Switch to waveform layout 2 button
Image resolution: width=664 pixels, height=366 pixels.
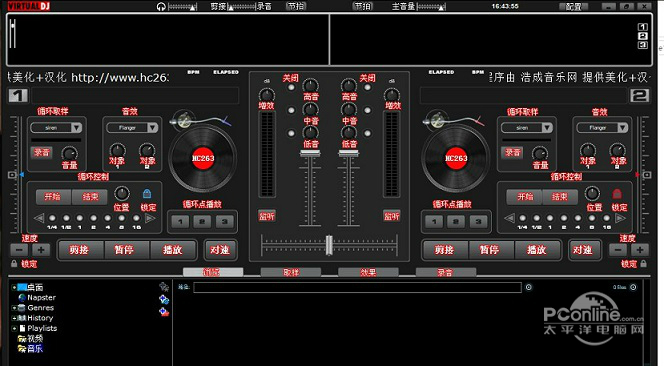click(x=643, y=36)
